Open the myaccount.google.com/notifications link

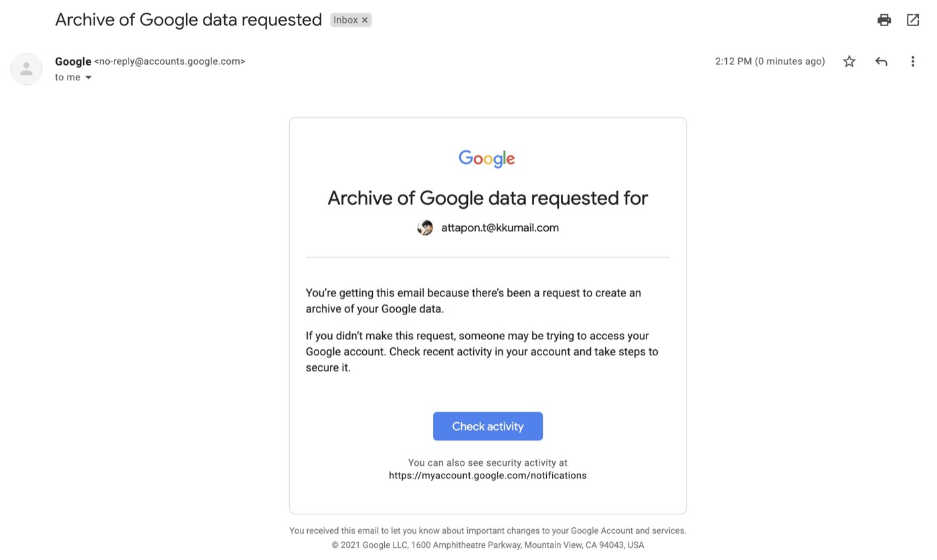pyautogui.click(x=487, y=476)
